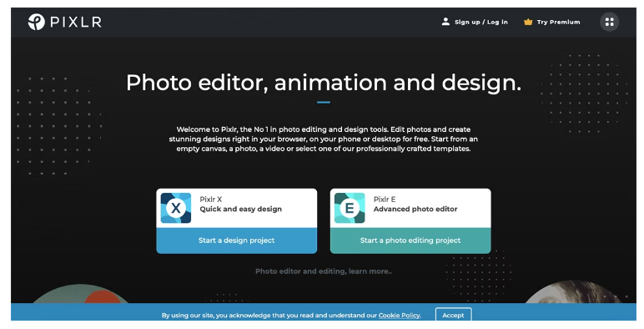Click the 'Welcome to Pixlr' paragraph

click(x=323, y=139)
